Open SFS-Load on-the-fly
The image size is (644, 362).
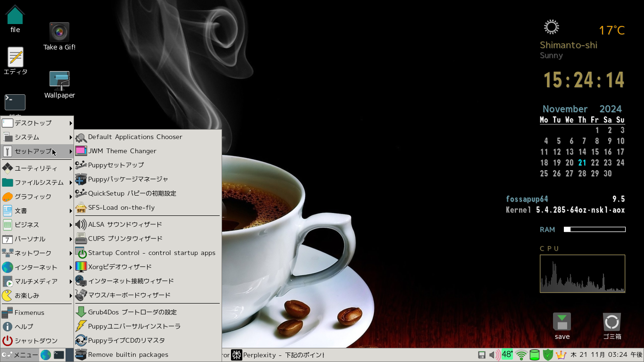[148, 207]
